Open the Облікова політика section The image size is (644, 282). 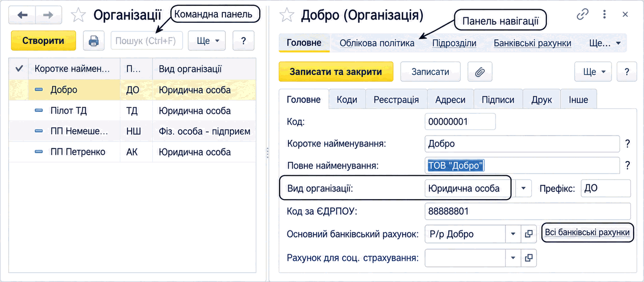pyautogui.click(x=377, y=43)
